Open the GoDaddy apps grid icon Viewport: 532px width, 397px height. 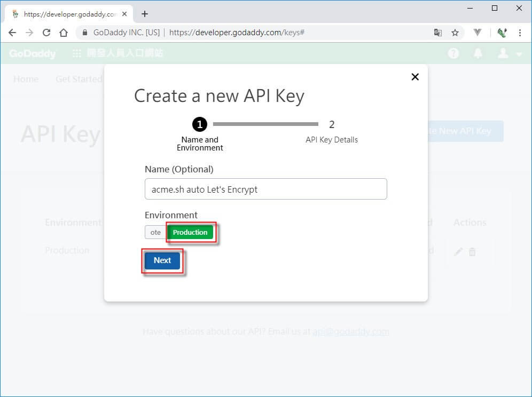(77, 53)
